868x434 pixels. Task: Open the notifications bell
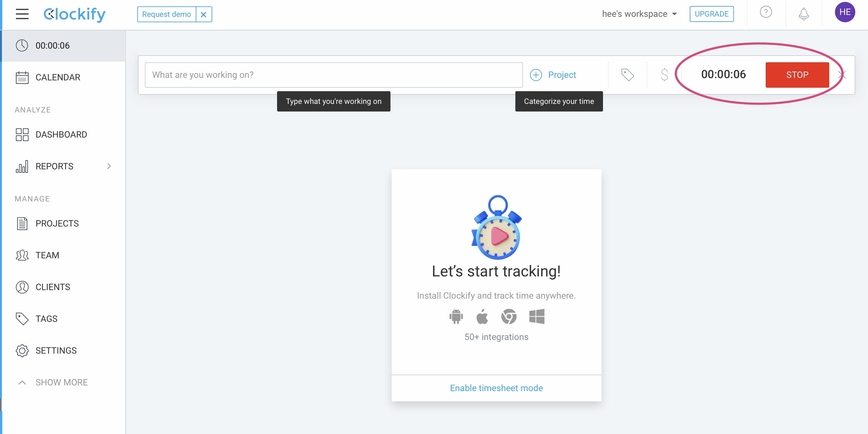coord(803,14)
